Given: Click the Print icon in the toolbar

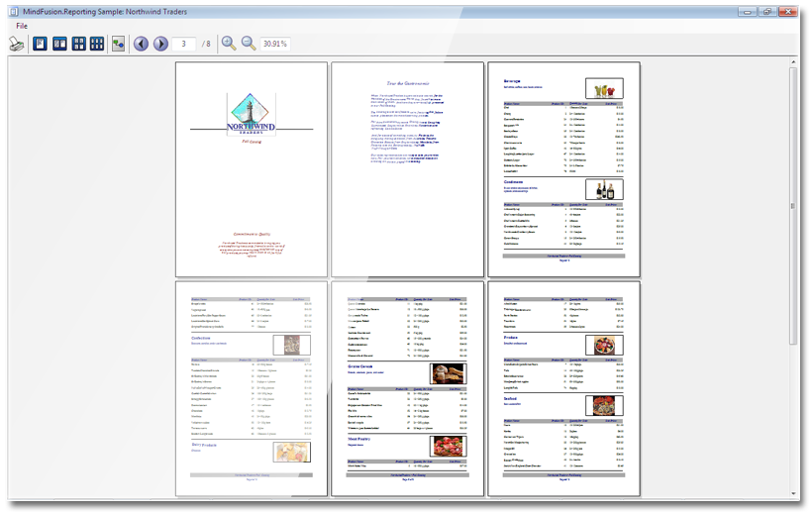Looking at the screenshot, I should (17, 44).
